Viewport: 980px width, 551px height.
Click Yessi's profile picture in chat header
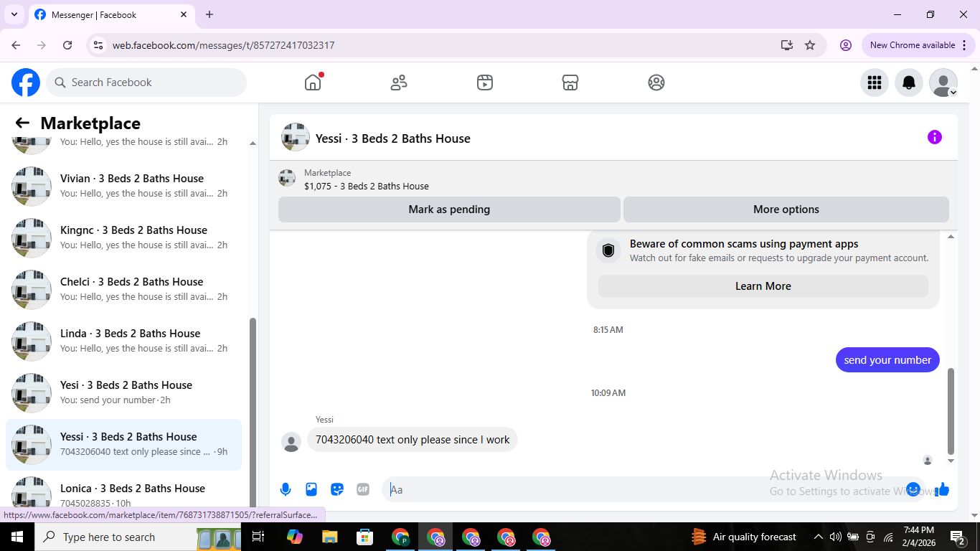point(296,137)
